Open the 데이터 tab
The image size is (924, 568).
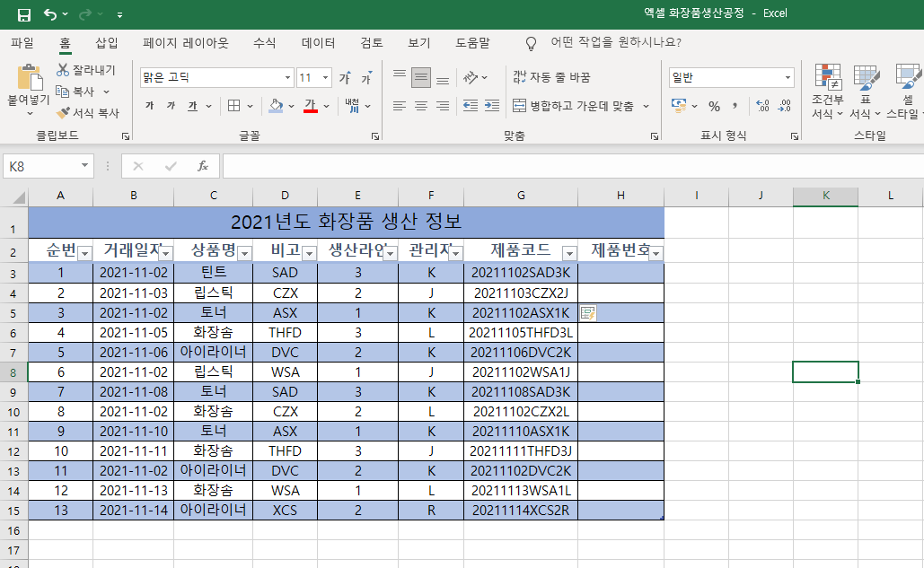[318, 42]
